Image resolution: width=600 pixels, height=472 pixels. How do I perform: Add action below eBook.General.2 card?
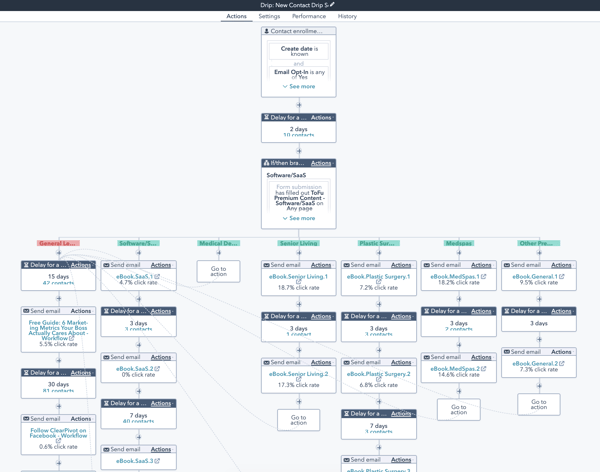pos(539,385)
